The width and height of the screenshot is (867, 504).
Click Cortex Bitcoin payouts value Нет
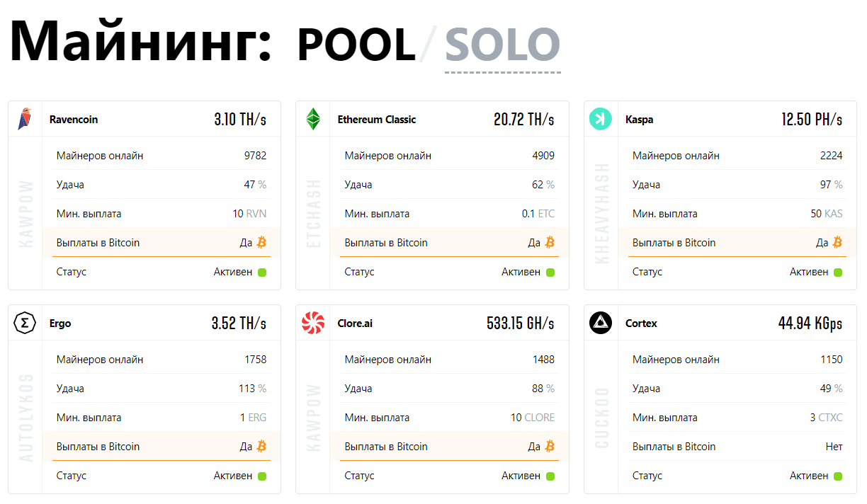point(834,447)
